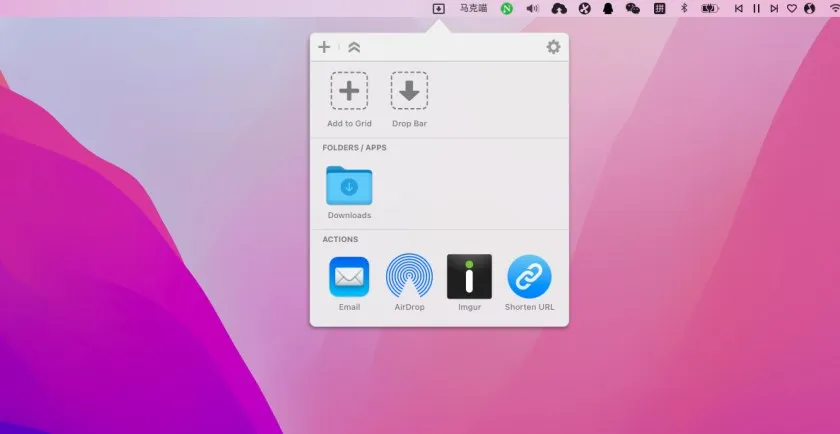Open WeChat from the menu bar icon
The height and width of the screenshot is (434, 840).
click(633, 8)
